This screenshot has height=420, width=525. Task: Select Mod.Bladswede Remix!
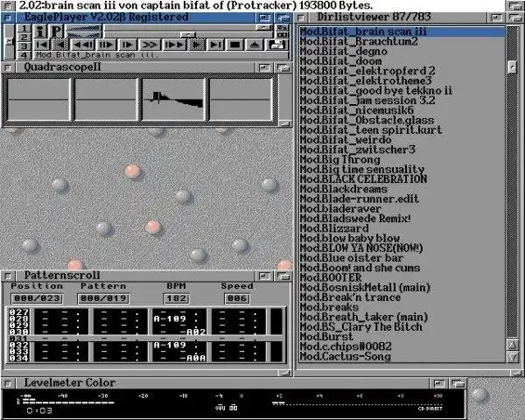[x=402, y=219]
